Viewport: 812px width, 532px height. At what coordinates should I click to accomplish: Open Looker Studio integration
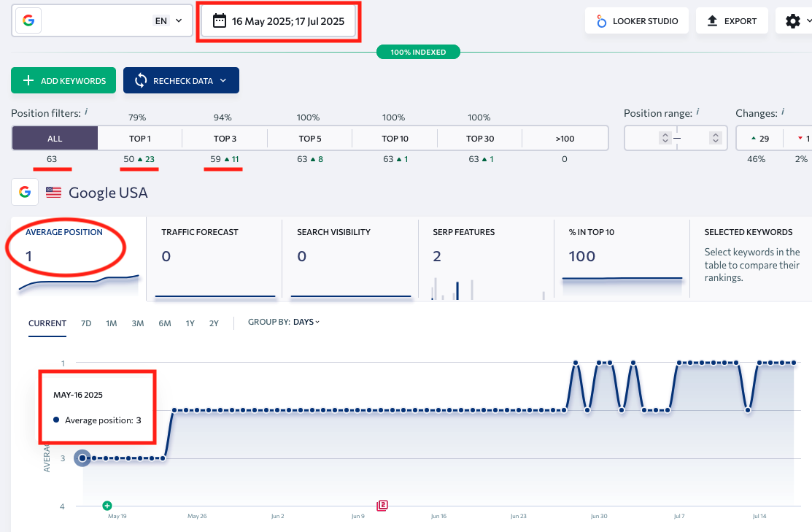[637, 21]
